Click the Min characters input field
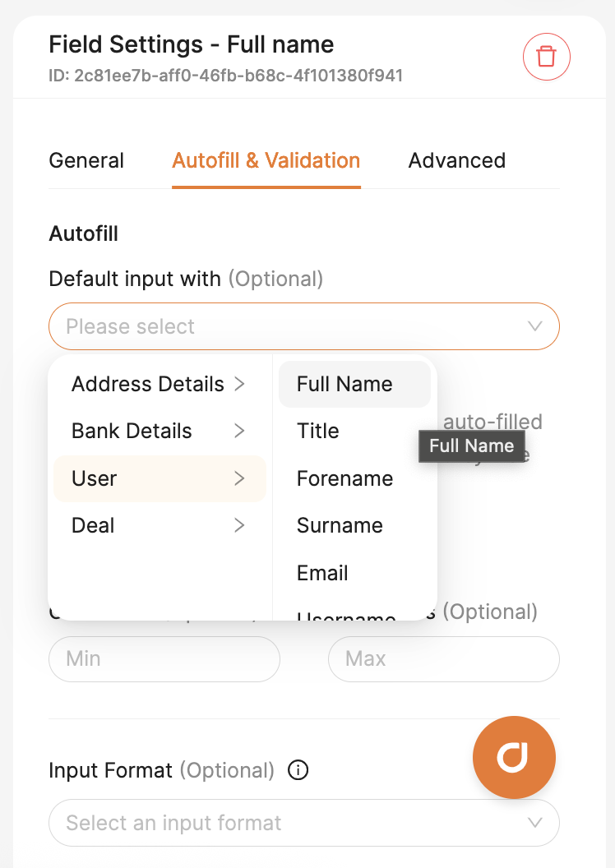This screenshot has width=615, height=868. [164, 658]
